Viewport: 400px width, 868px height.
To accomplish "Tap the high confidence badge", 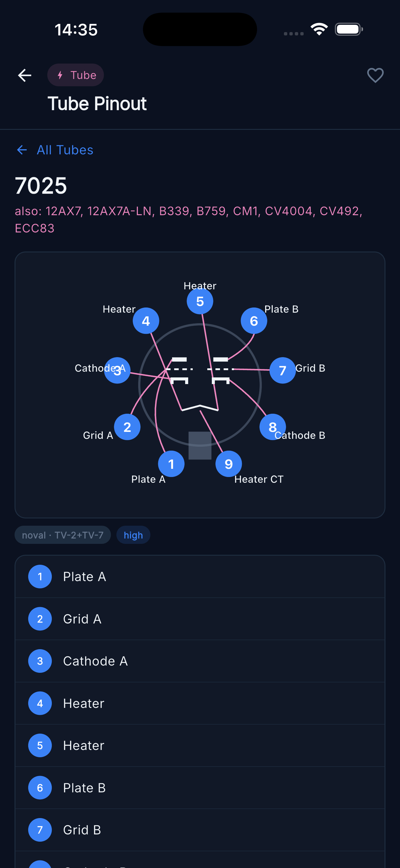I will tap(133, 535).
